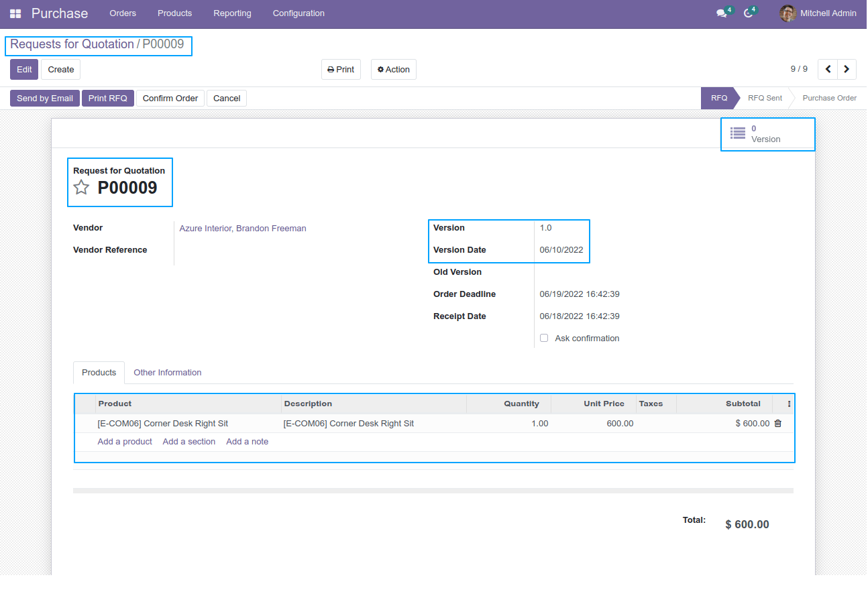Open the conversations chat icon
Image resolution: width=868 pixels, height=606 pixels.
pyautogui.click(x=722, y=13)
